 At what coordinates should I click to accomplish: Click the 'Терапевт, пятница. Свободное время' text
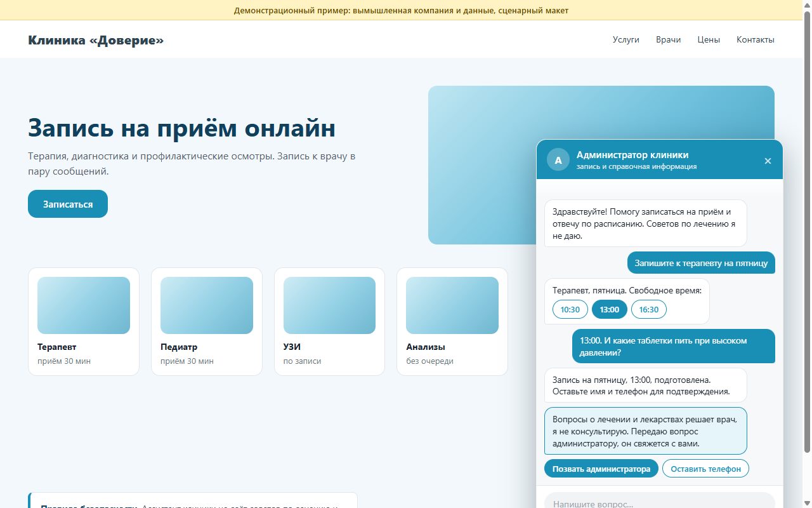click(x=627, y=290)
